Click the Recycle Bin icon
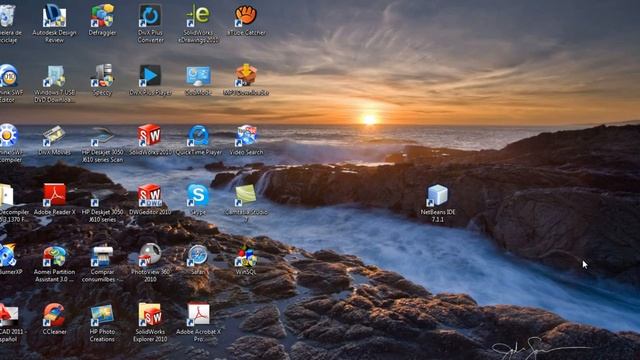Viewport: 640px width, 360px height. click(7, 16)
